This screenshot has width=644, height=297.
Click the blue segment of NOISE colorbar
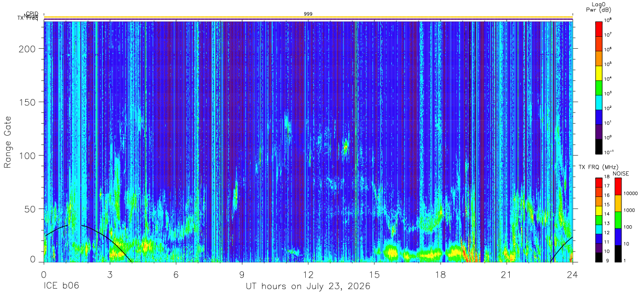pos(618,237)
